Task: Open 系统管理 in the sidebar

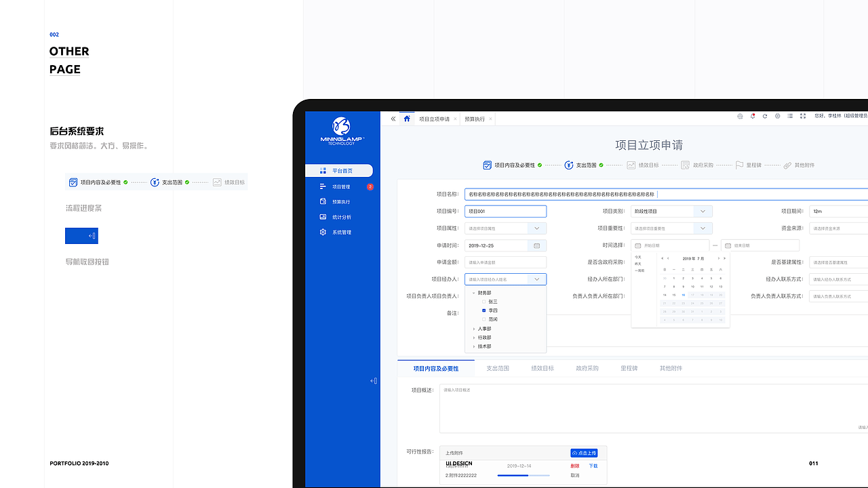Action: (x=342, y=232)
